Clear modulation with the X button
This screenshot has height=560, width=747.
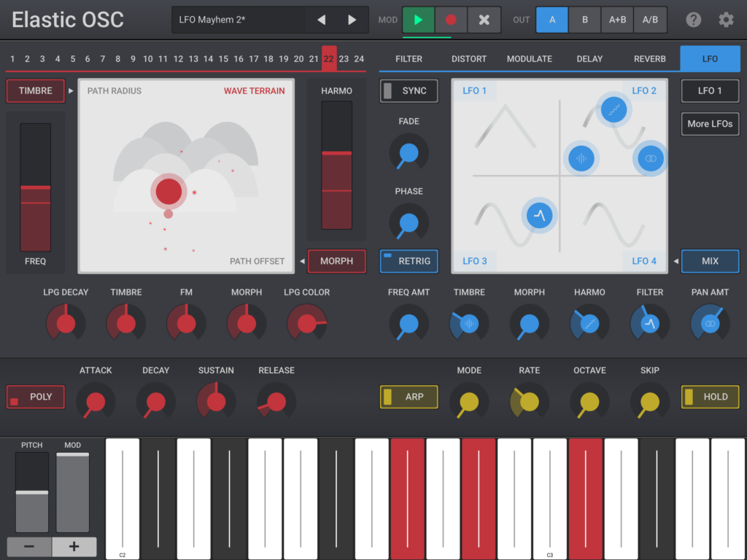coord(484,20)
